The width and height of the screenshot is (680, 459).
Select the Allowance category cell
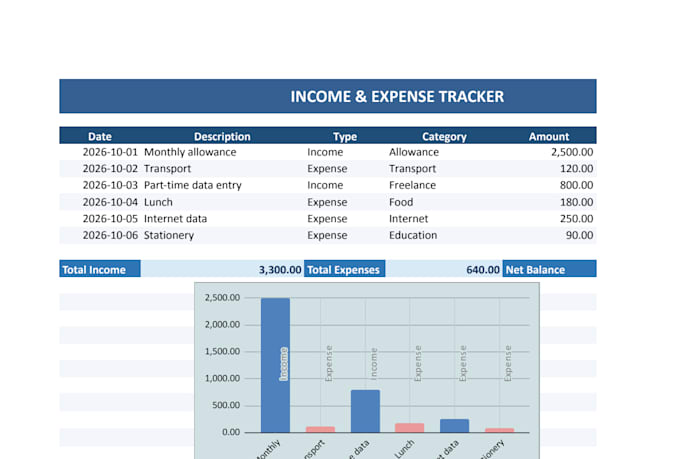[414, 152]
